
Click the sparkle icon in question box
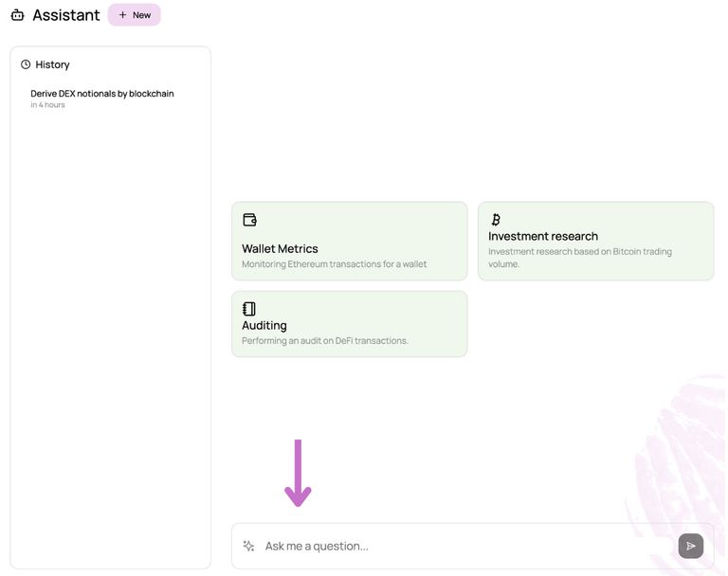248,546
